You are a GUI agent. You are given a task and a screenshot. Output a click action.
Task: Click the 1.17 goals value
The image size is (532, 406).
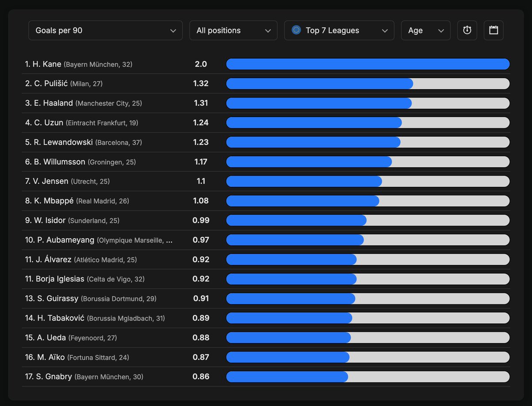click(201, 162)
